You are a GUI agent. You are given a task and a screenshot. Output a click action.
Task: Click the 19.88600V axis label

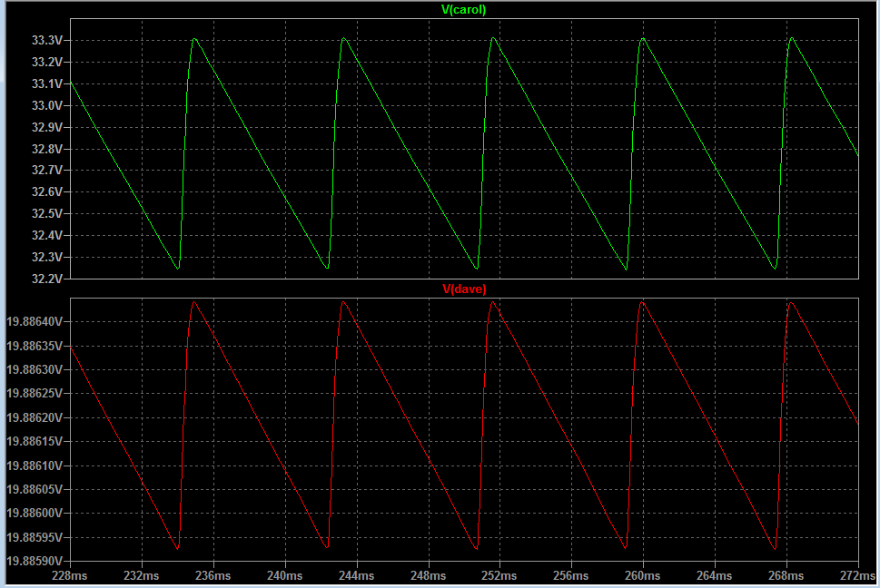point(35,514)
